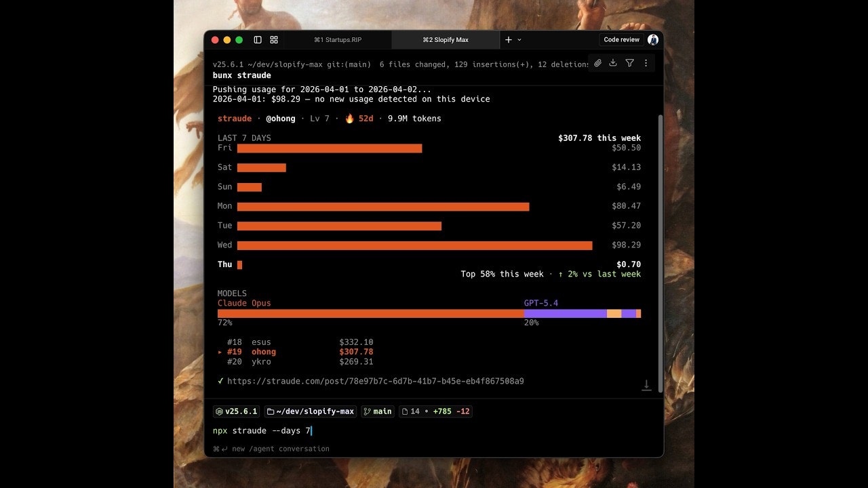
Task: Attach block with the paperclip icon
Action: pyautogui.click(x=597, y=63)
